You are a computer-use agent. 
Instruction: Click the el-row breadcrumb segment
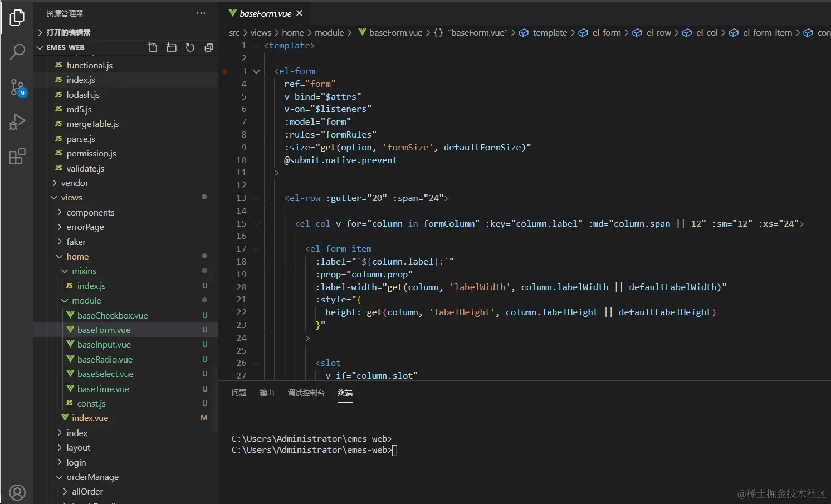tap(652, 33)
